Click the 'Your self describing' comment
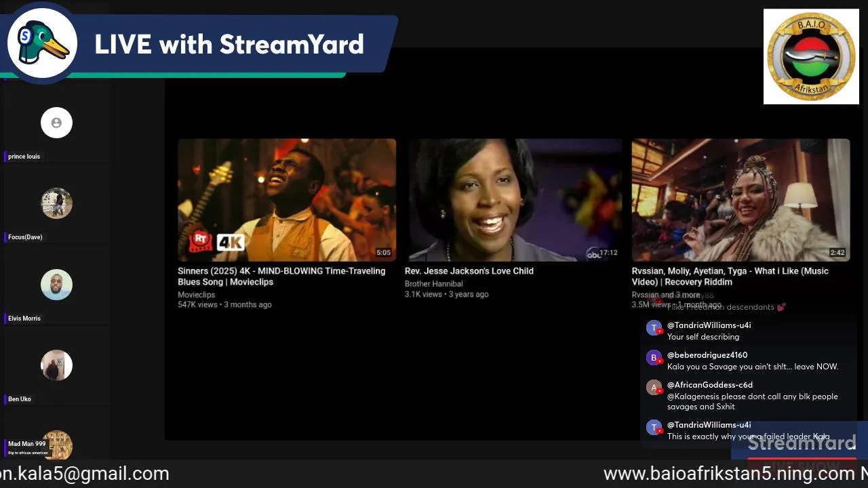 [703, 337]
